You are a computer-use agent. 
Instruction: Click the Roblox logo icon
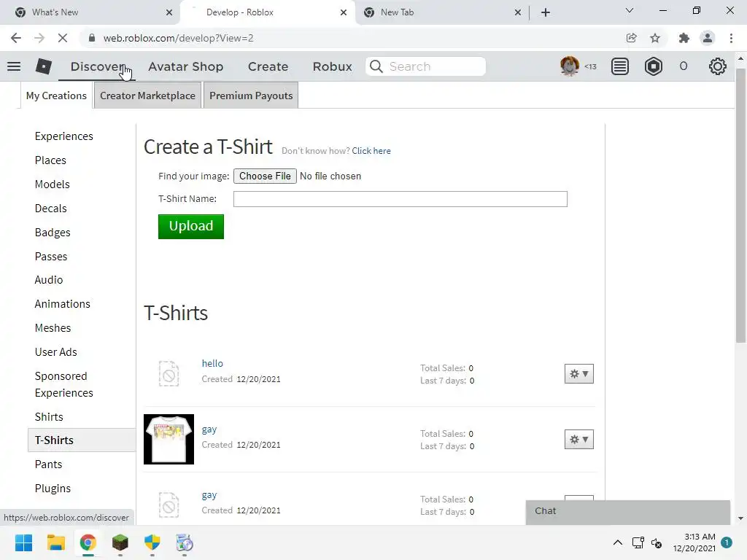pos(43,66)
